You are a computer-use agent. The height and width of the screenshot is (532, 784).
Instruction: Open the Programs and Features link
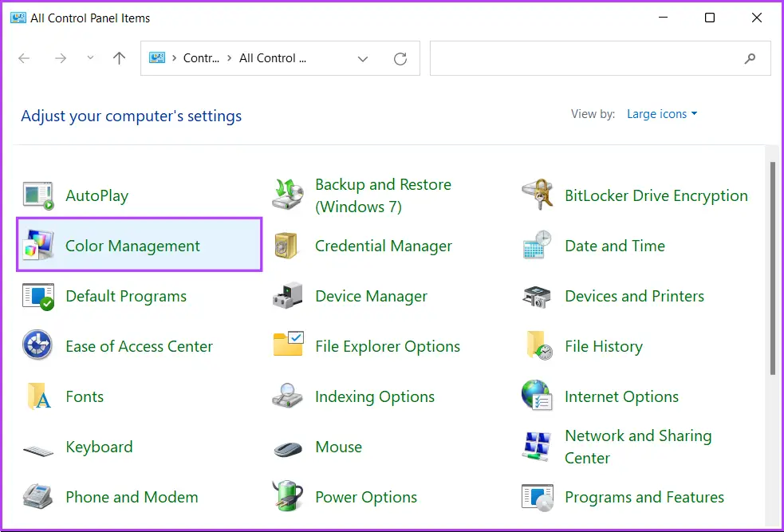coord(644,497)
